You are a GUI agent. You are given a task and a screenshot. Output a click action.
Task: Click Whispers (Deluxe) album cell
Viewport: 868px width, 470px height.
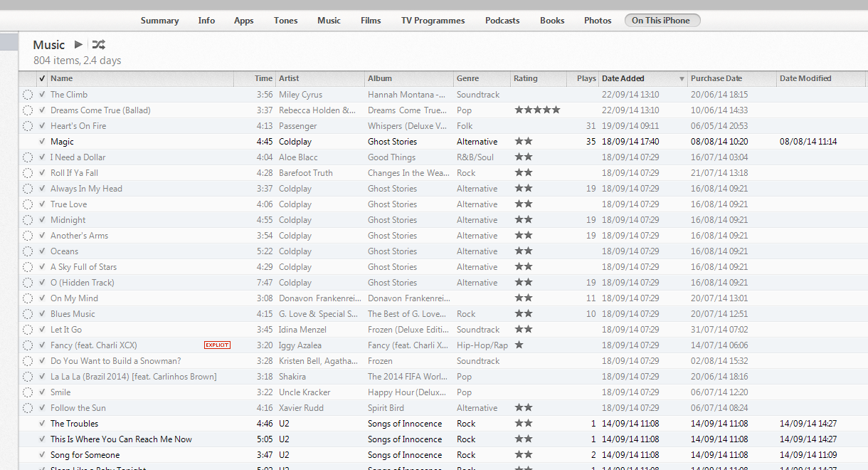pyautogui.click(x=408, y=125)
